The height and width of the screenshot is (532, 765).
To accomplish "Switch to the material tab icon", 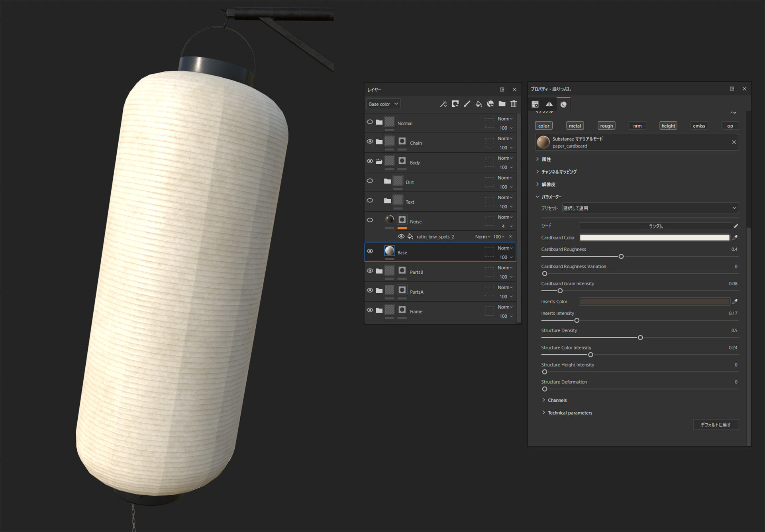I will [x=563, y=104].
